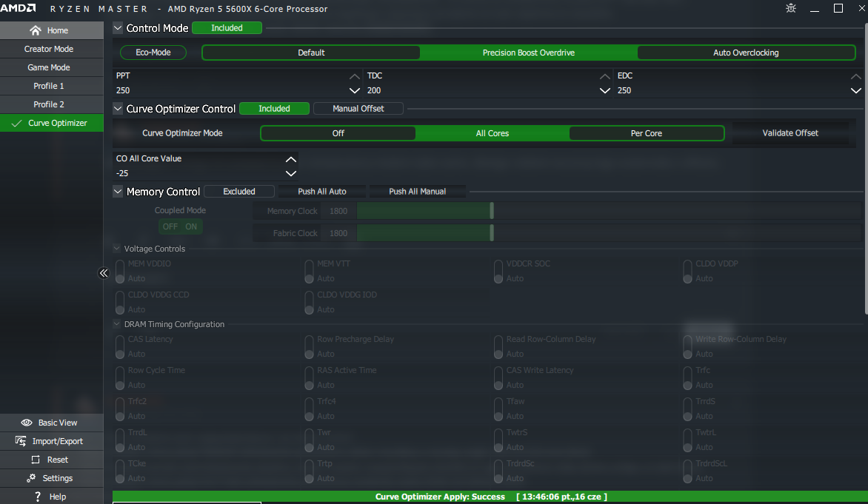868x504 pixels.
Task: Increase CO All Core Value
Action: pos(290,159)
